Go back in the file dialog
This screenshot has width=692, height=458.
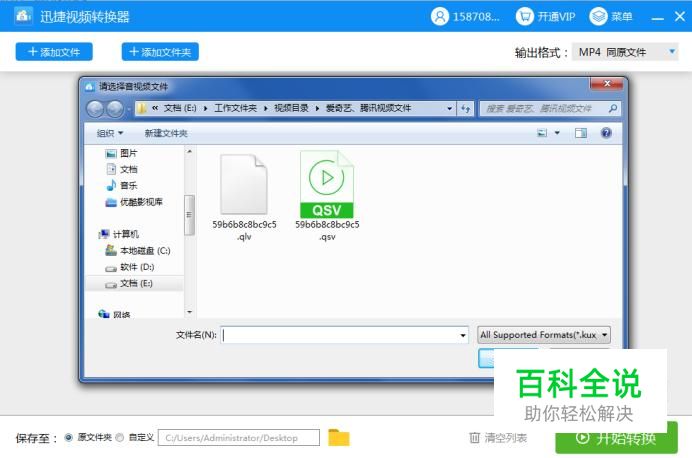95,109
